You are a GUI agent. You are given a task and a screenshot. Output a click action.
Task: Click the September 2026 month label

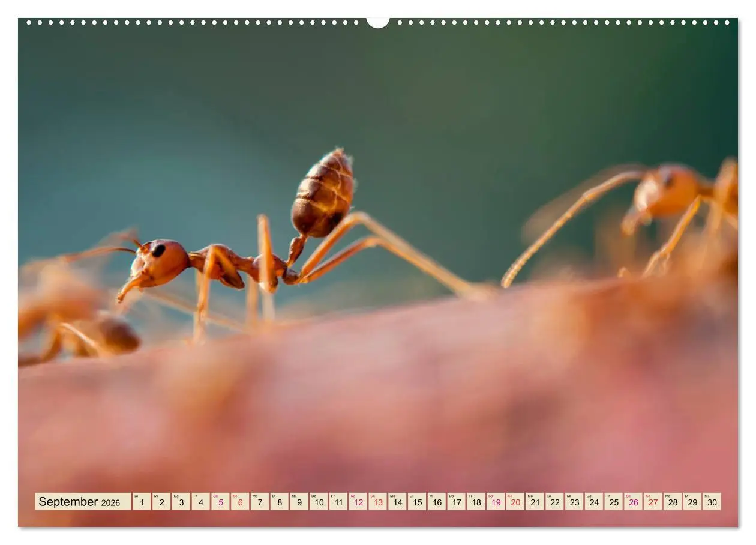[83, 502]
